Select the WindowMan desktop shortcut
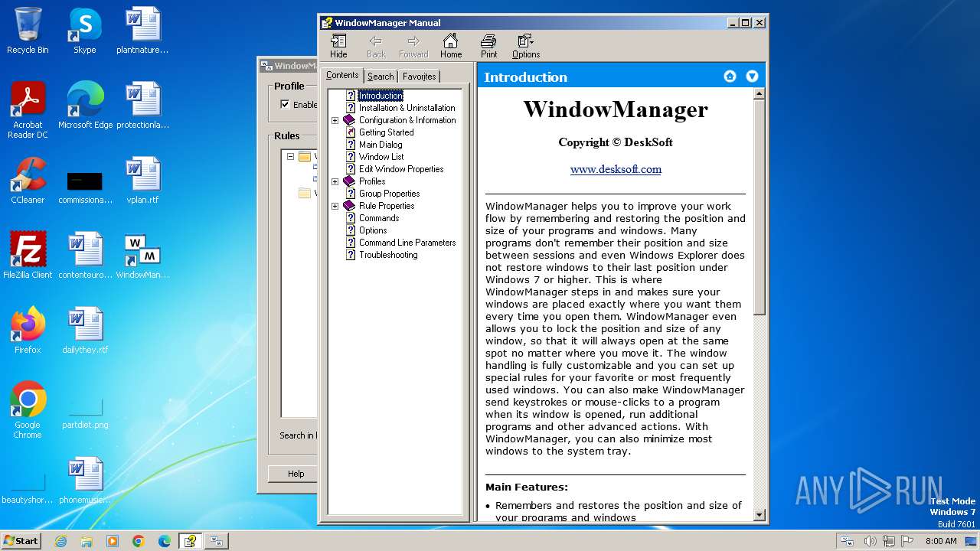This screenshot has height=551, width=980. (142, 256)
